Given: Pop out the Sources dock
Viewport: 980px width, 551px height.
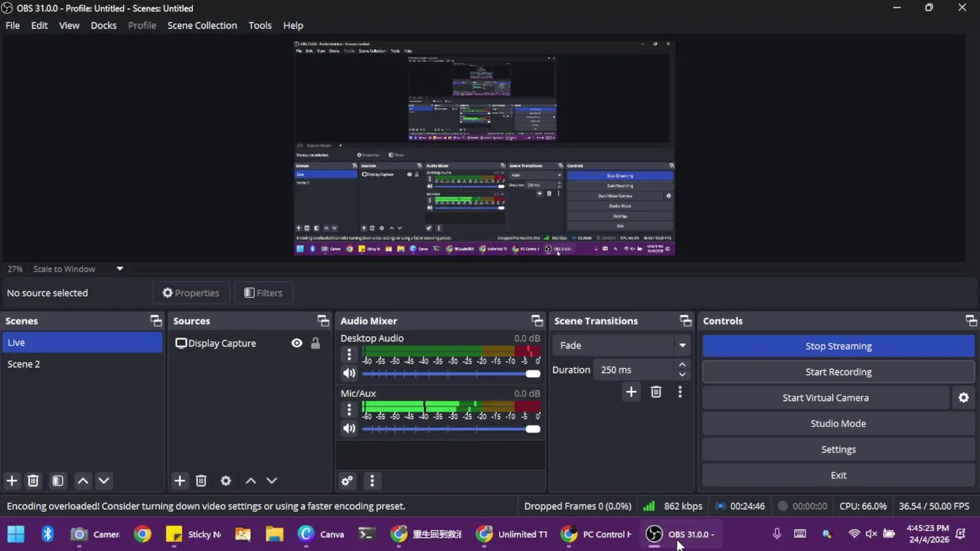Looking at the screenshot, I should tap(323, 321).
